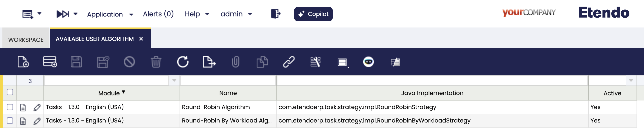
Task: Click the logout door icon
Action: pos(276,14)
